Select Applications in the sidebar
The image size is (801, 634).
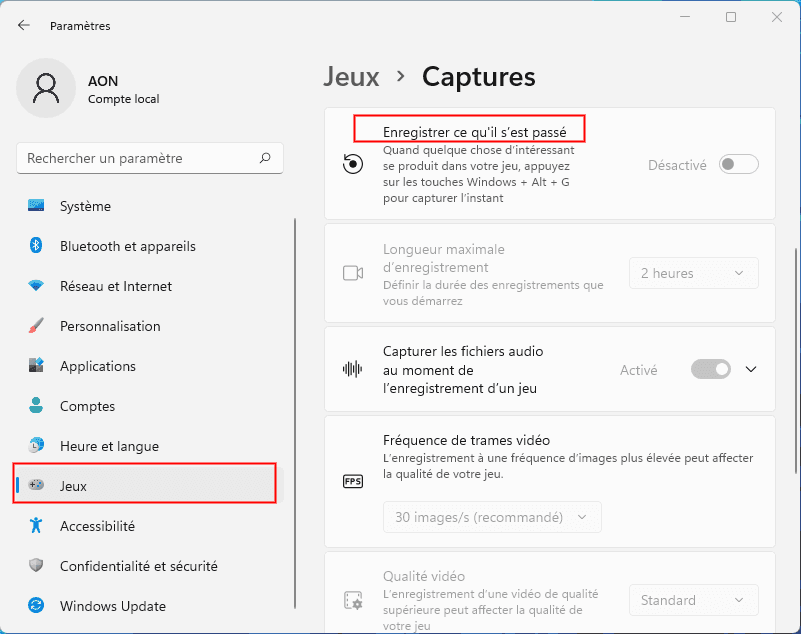click(x=97, y=366)
